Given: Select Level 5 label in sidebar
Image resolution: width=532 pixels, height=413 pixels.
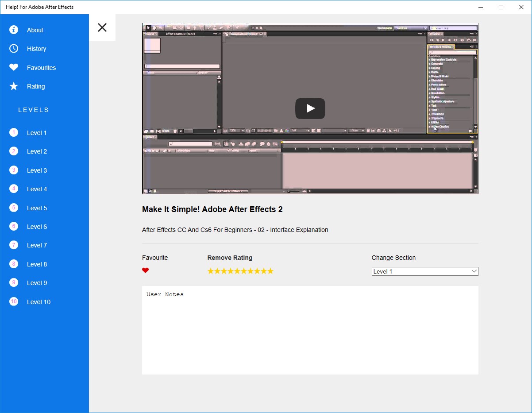Looking at the screenshot, I should (x=37, y=208).
